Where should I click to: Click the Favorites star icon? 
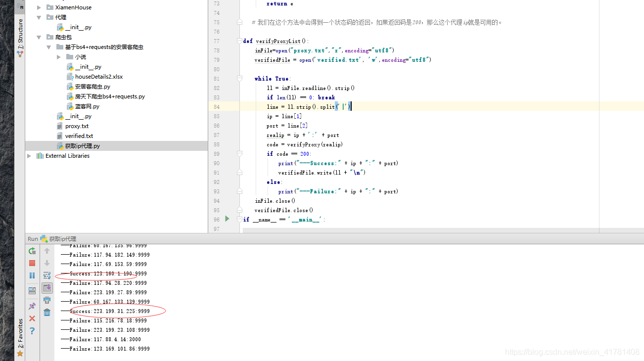[x=20, y=353]
